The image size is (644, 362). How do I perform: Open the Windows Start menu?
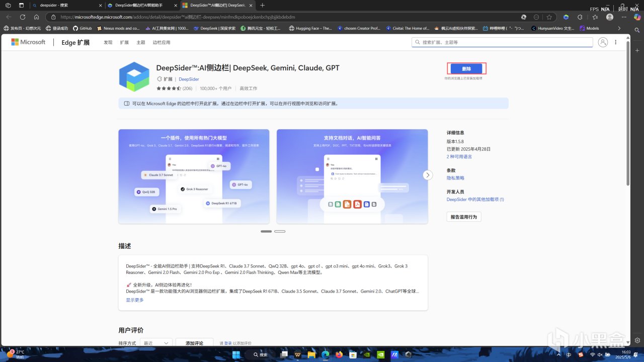[236, 354]
